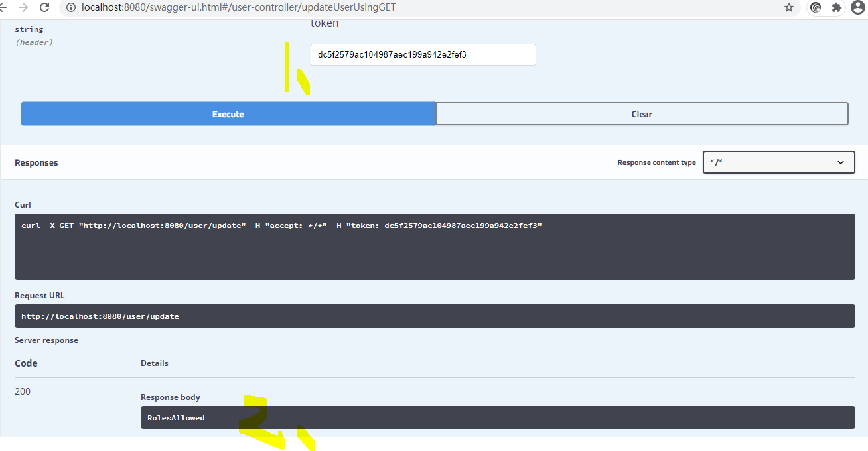
Task: Click the Request URL value http://localhost:8080/user/update
Action: 100,316
